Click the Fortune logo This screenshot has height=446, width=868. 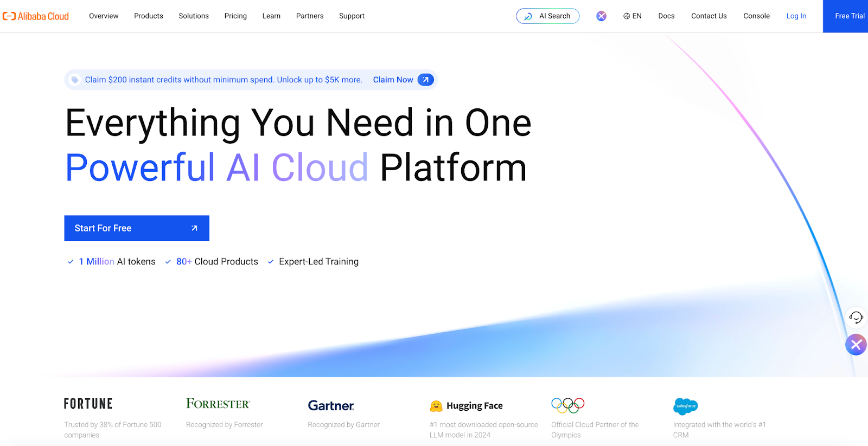[88, 404]
